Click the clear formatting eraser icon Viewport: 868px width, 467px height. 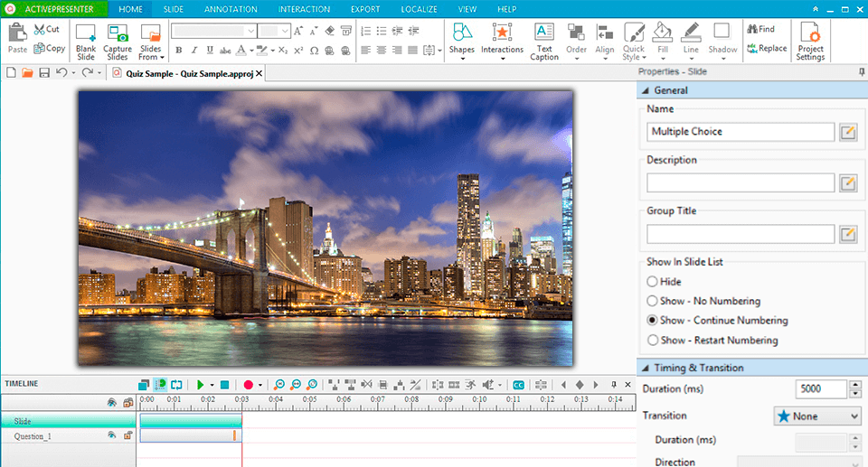click(x=330, y=31)
